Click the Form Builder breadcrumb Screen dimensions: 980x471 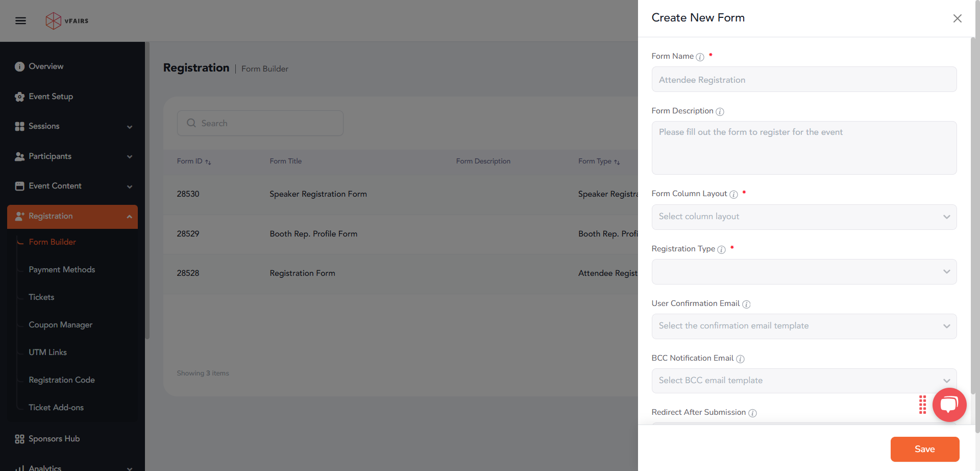point(264,68)
